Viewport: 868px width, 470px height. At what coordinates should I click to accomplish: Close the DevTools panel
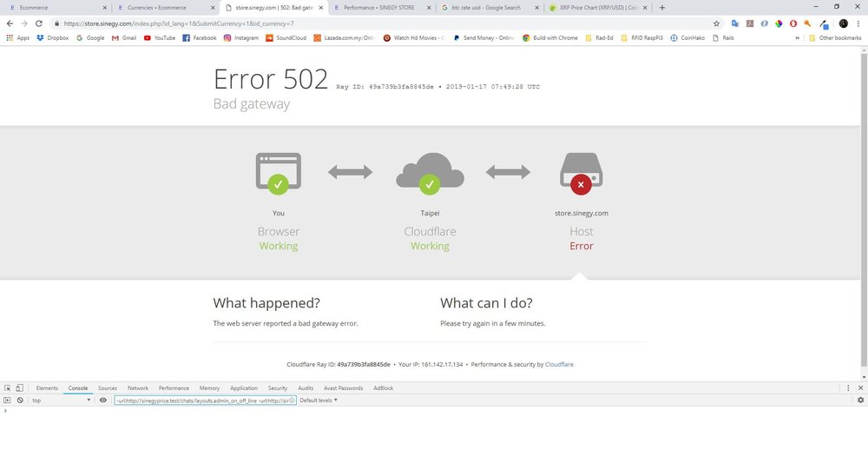(860, 388)
